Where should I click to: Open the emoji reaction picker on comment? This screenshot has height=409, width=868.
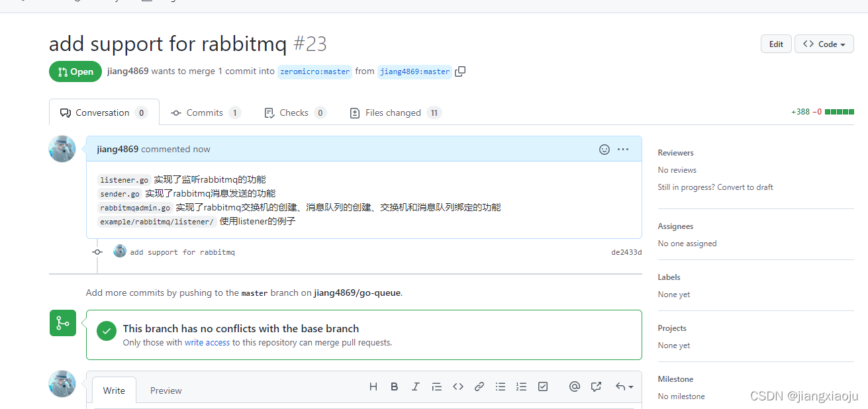[x=604, y=150]
